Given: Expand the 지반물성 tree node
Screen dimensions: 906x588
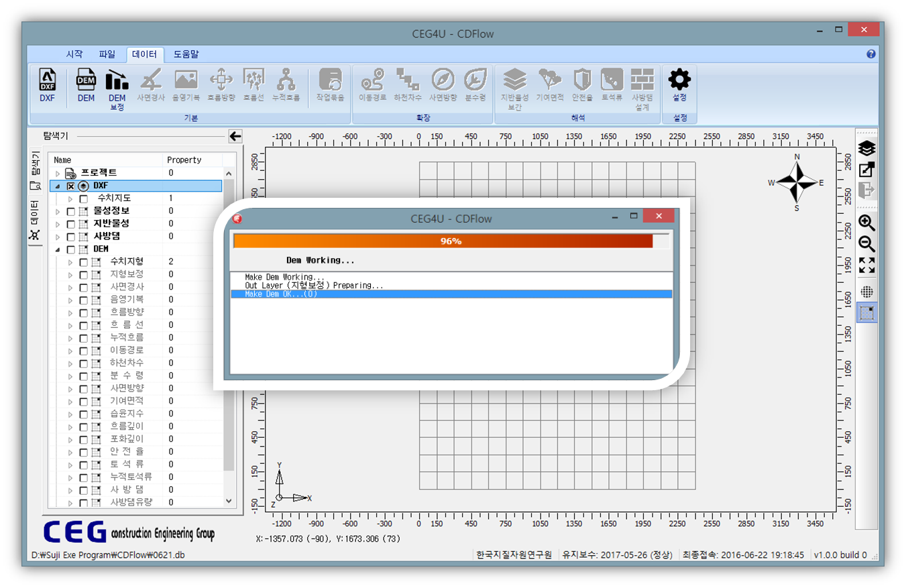Looking at the screenshot, I should pos(58,223).
